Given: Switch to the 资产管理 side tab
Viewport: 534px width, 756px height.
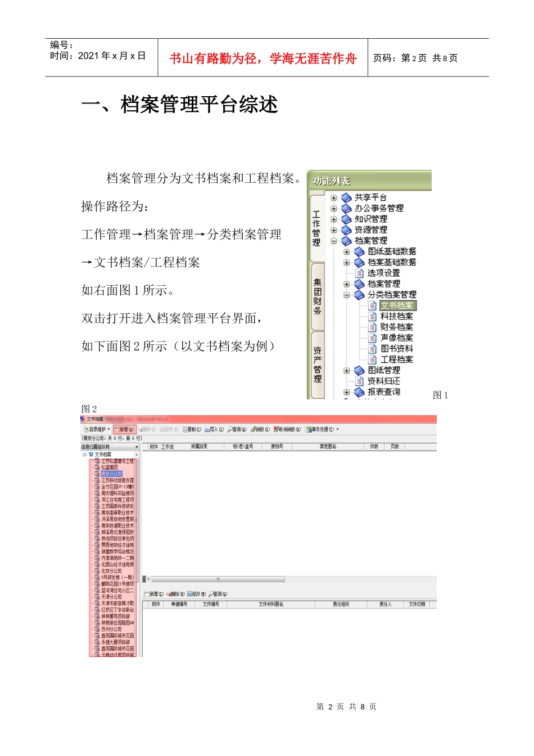Looking at the screenshot, I should point(317,364).
